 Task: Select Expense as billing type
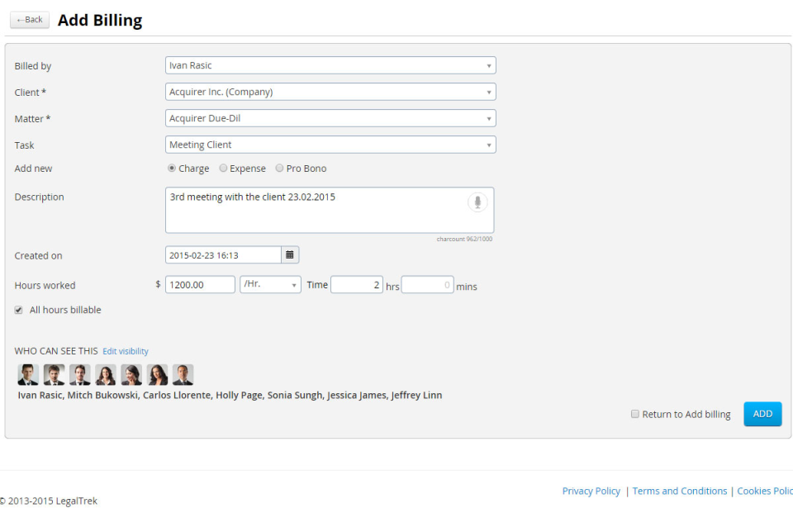(222, 168)
